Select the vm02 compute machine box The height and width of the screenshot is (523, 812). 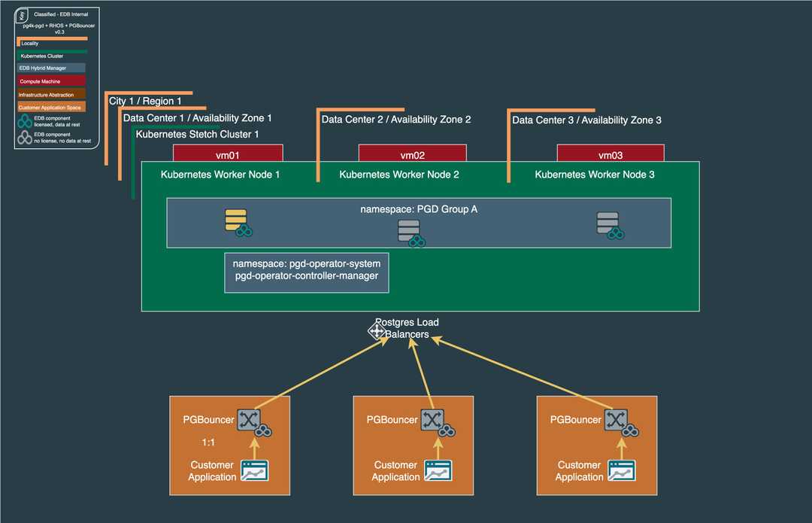click(x=413, y=153)
